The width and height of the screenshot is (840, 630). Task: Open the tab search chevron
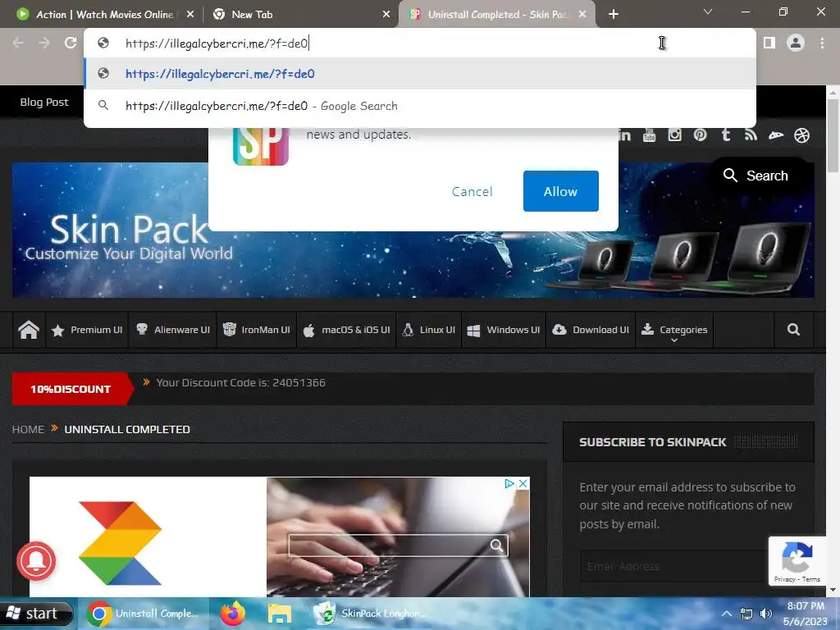708,11
